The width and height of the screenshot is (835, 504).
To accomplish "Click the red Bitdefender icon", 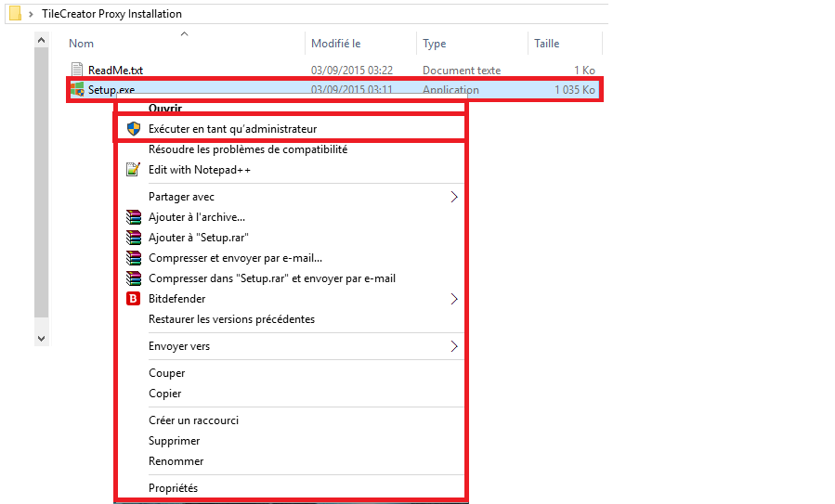I will (x=133, y=299).
